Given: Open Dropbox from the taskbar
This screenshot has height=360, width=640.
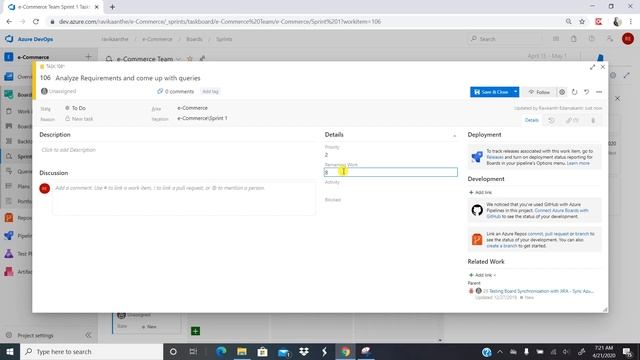Looking at the screenshot, I should (304, 351).
